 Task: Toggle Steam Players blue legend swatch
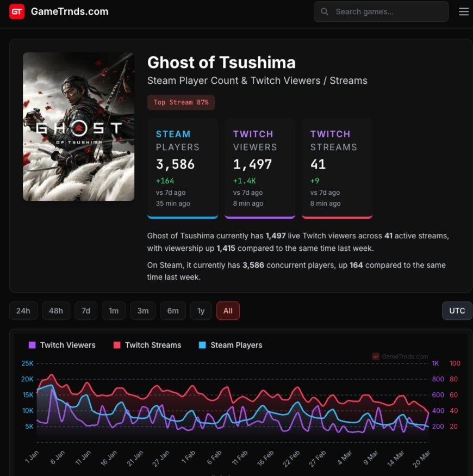point(202,345)
